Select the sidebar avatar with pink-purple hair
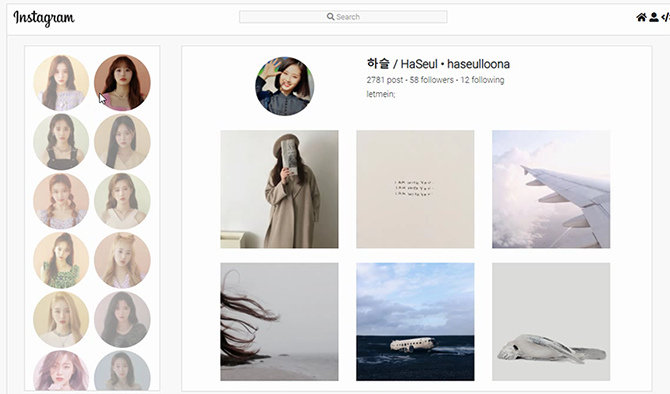 [61, 370]
